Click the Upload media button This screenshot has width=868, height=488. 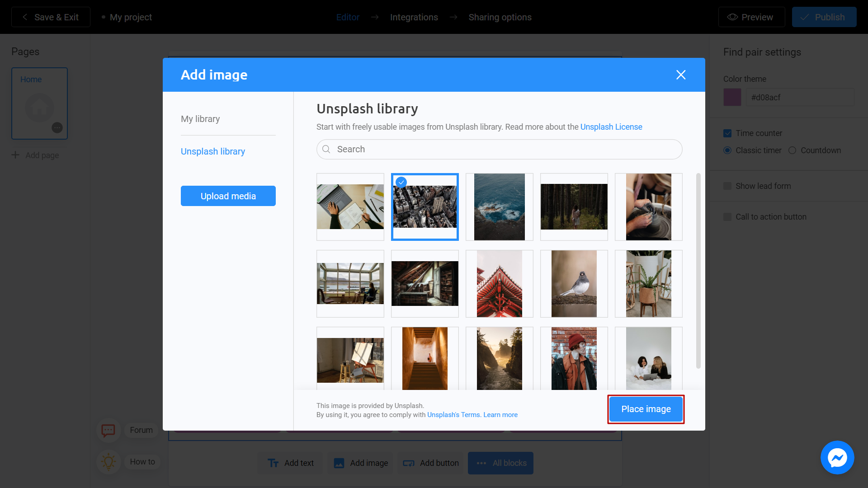point(228,196)
